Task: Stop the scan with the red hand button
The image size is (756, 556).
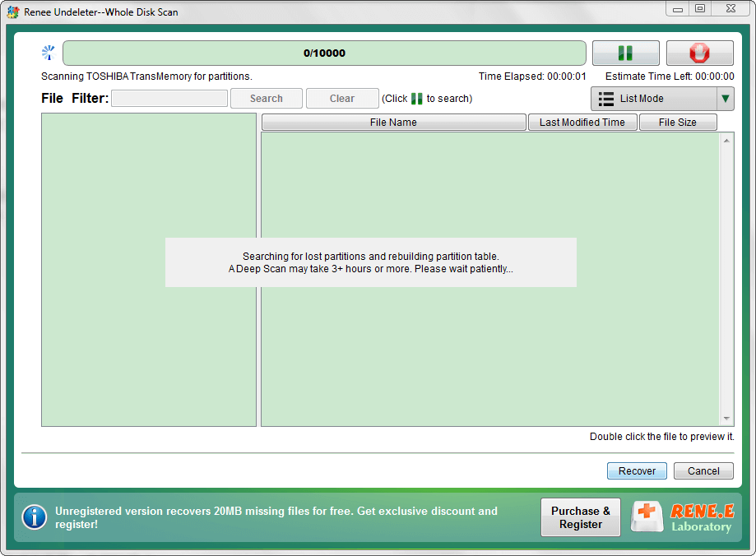Action: pos(699,53)
